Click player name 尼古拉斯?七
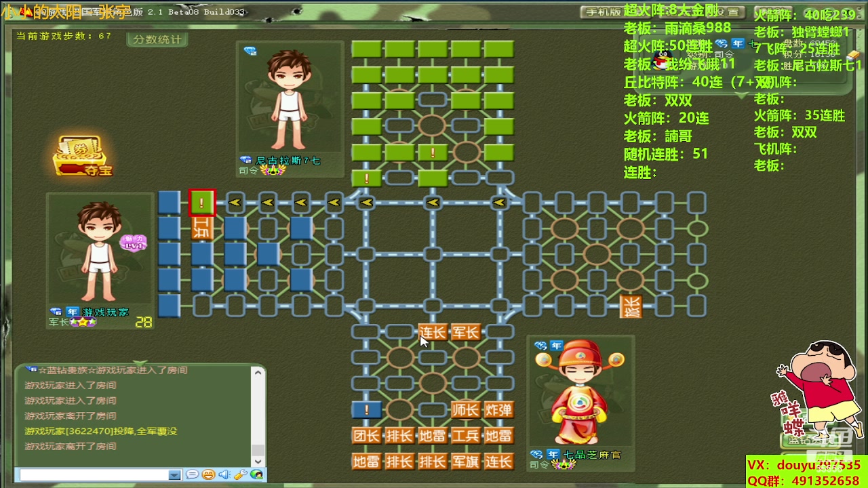The width and height of the screenshot is (868, 488). (x=288, y=161)
